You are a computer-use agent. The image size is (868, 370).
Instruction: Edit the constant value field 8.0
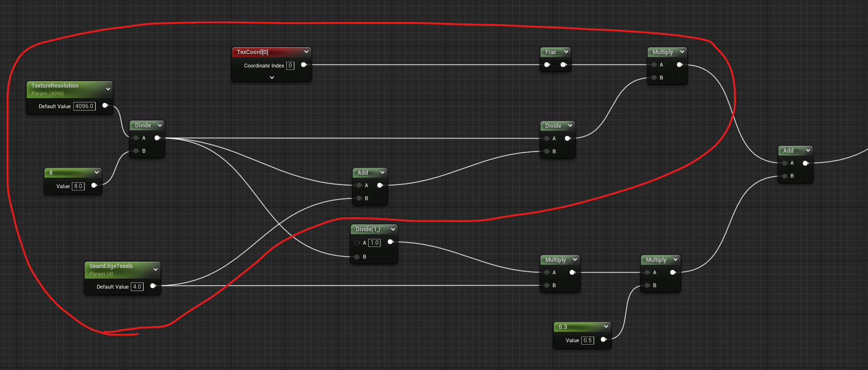(x=78, y=186)
